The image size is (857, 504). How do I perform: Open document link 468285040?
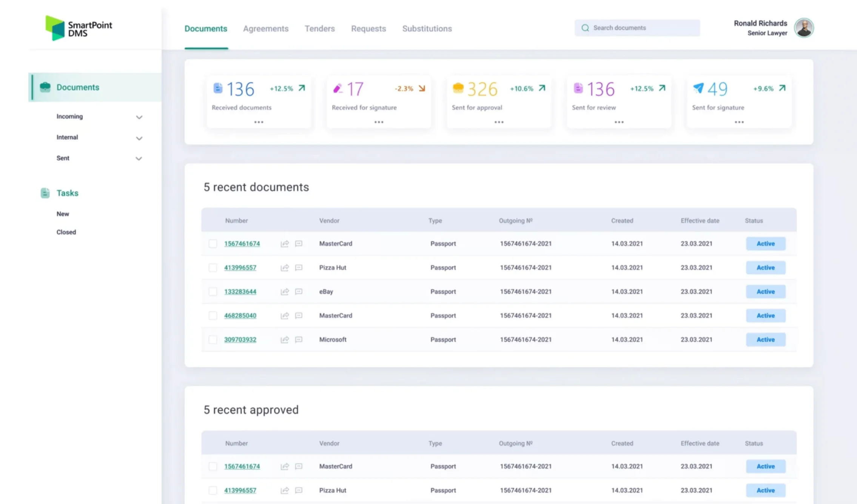pyautogui.click(x=240, y=315)
